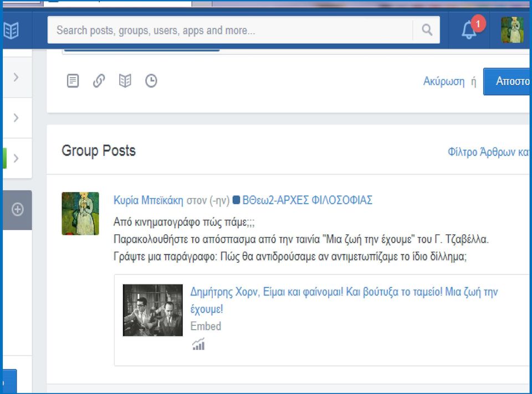Attach a link with the chain icon
The width and height of the screenshot is (532, 394).
pos(99,81)
